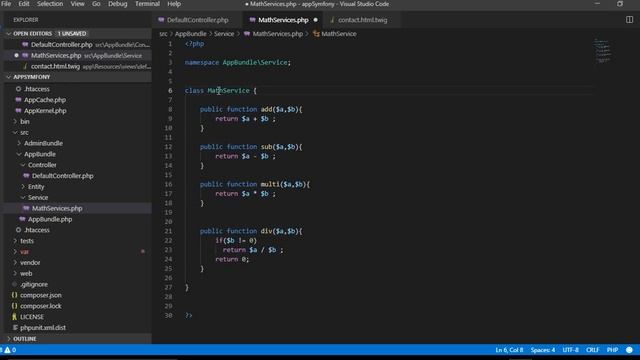Expand the Entity folder

(x=36, y=187)
